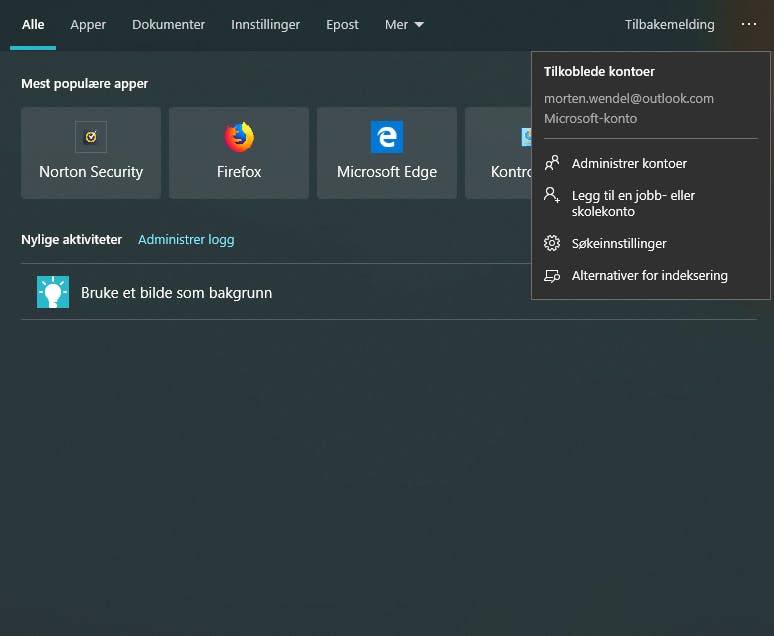
Task: Click the Microsoft-konto label
Action: (x=590, y=119)
